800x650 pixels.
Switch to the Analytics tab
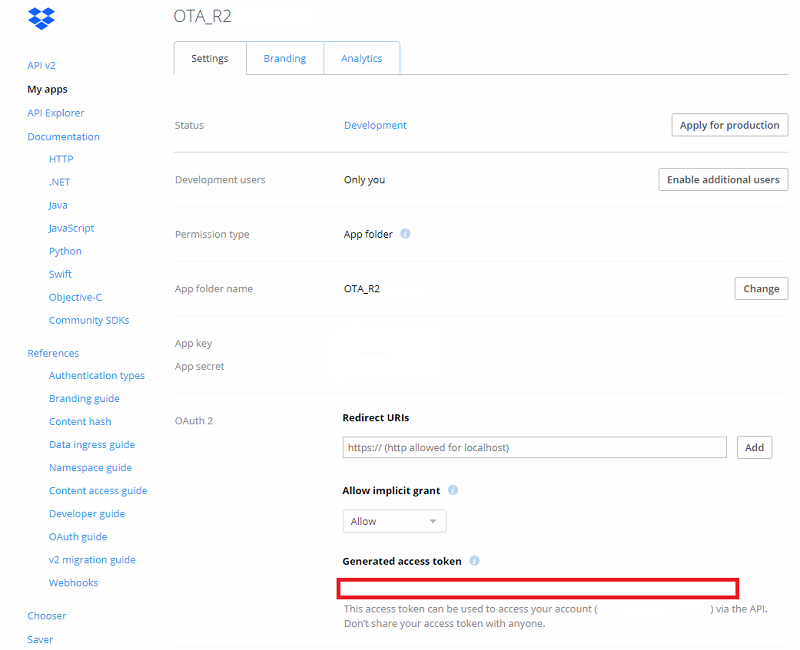pos(361,58)
